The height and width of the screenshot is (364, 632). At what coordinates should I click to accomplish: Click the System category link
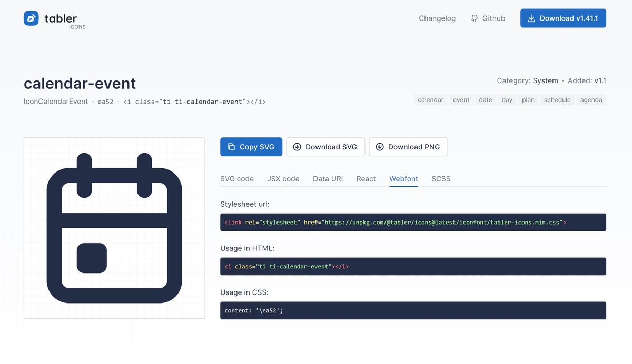pyautogui.click(x=545, y=80)
